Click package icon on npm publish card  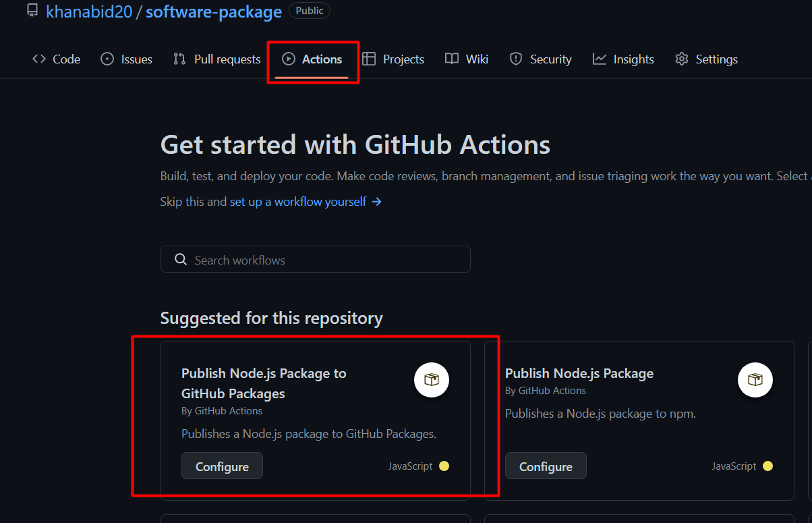click(755, 380)
